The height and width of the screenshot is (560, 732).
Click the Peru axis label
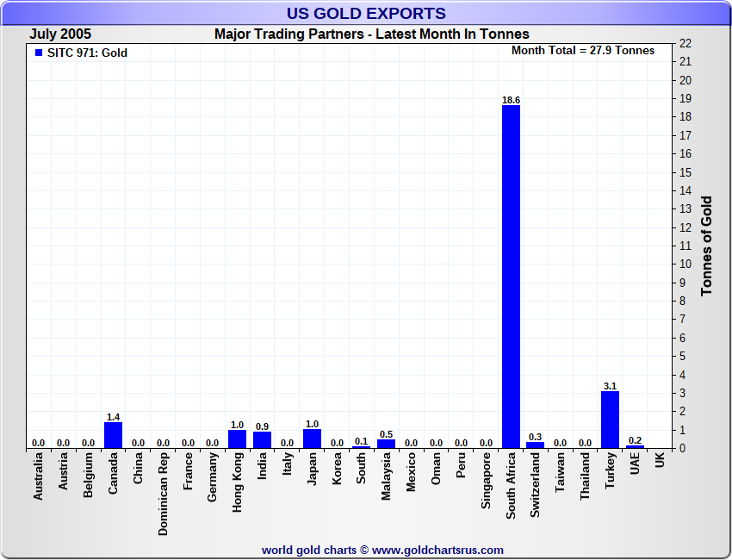click(x=461, y=465)
